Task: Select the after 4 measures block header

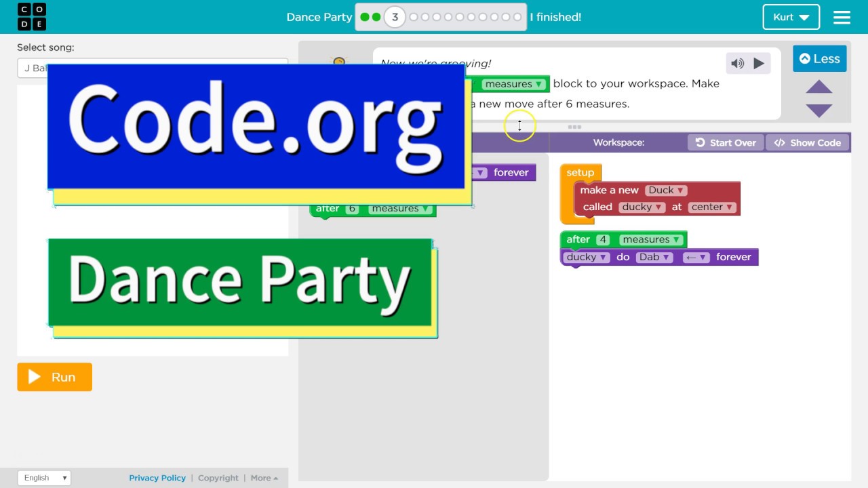Action: click(623, 240)
